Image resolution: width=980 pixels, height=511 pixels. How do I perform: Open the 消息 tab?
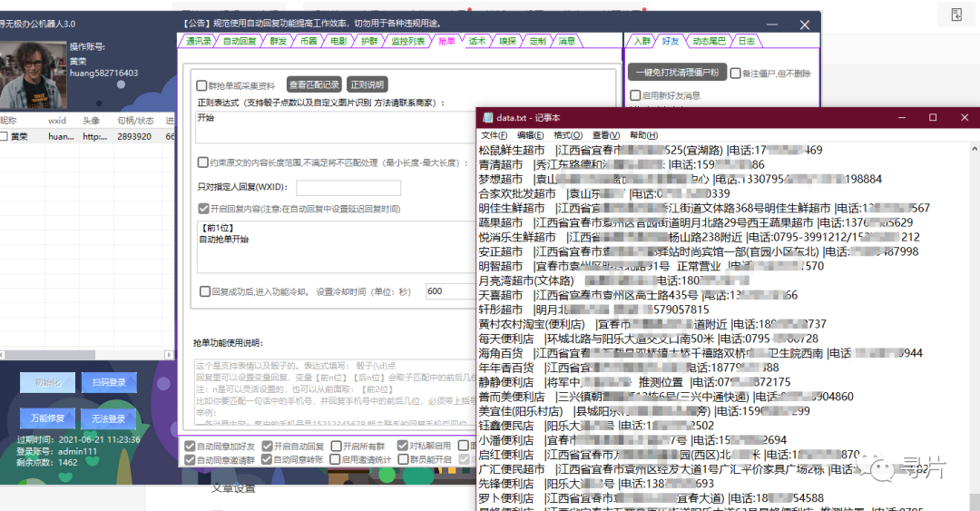coord(567,41)
